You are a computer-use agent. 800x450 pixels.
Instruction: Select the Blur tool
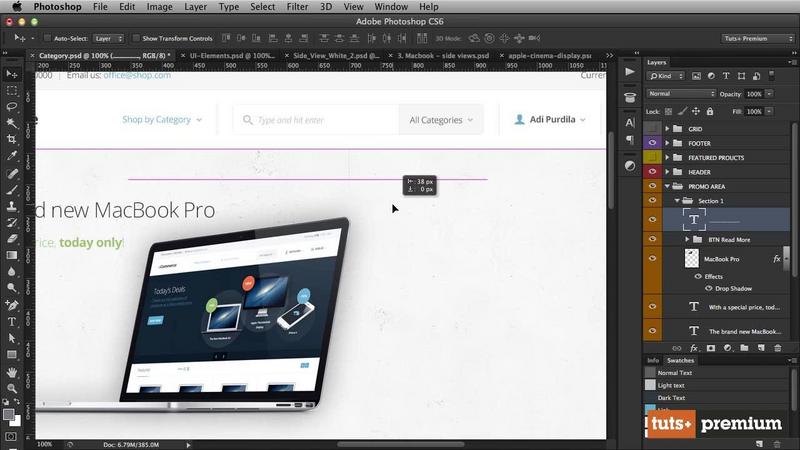click(12, 271)
